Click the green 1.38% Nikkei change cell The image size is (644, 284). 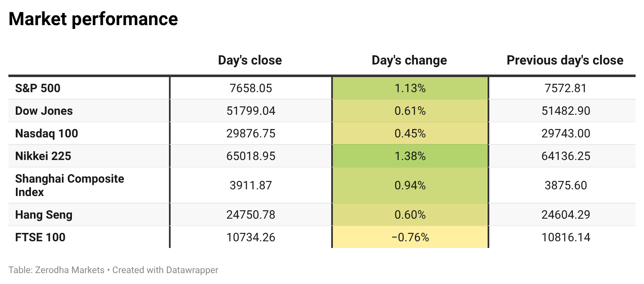point(410,156)
